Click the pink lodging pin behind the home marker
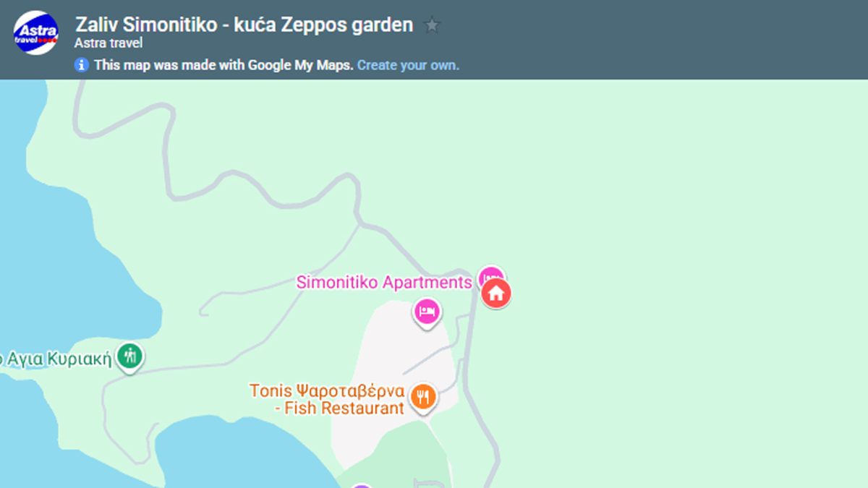This screenshot has height=488, width=868. tap(490, 274)
